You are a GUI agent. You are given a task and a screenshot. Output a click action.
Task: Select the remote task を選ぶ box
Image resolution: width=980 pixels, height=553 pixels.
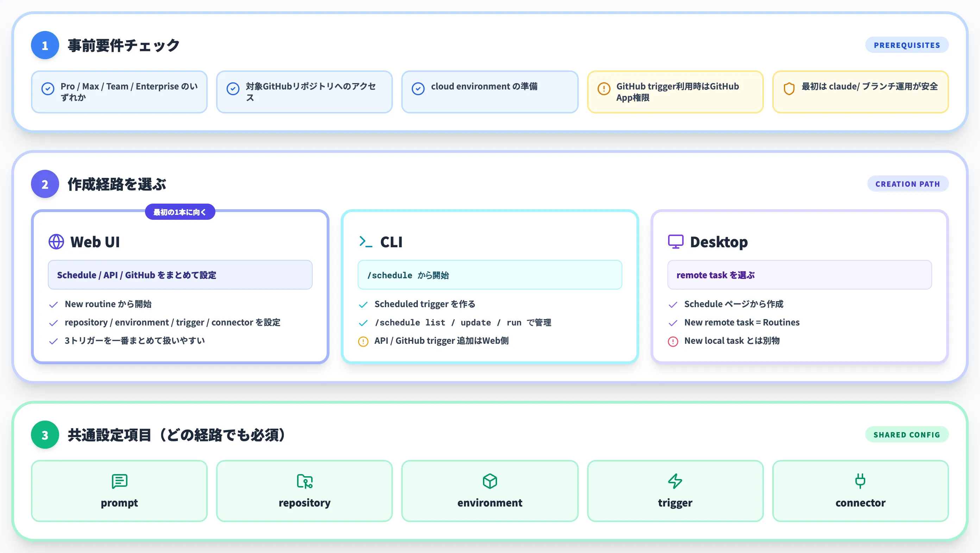click(x=800, y=275)
